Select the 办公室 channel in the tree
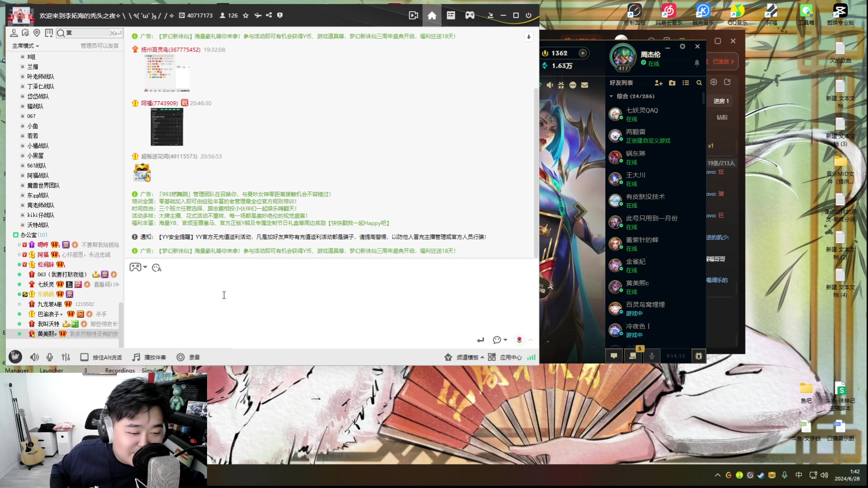 [28, 235]
